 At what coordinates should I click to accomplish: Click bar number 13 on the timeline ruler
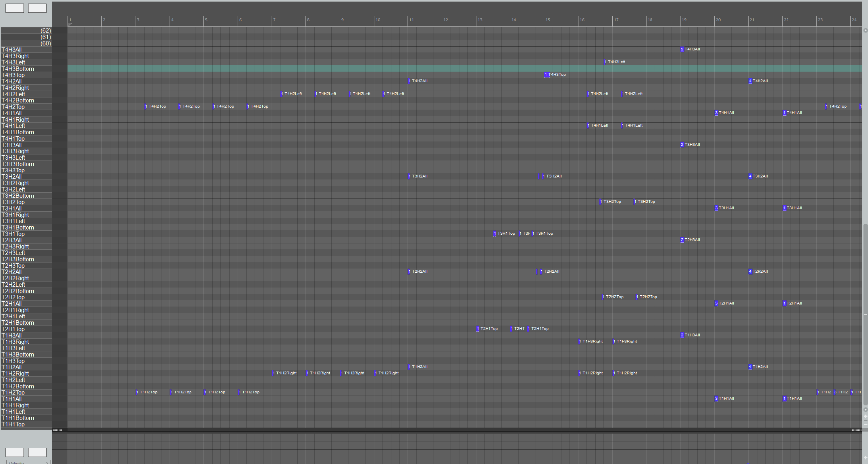[x=480, y=20]
